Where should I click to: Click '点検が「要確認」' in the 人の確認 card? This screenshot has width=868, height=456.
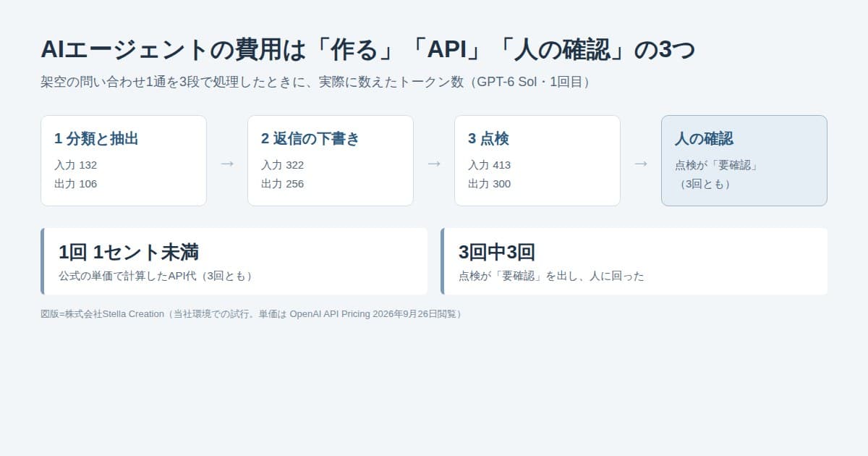(716, 165)
